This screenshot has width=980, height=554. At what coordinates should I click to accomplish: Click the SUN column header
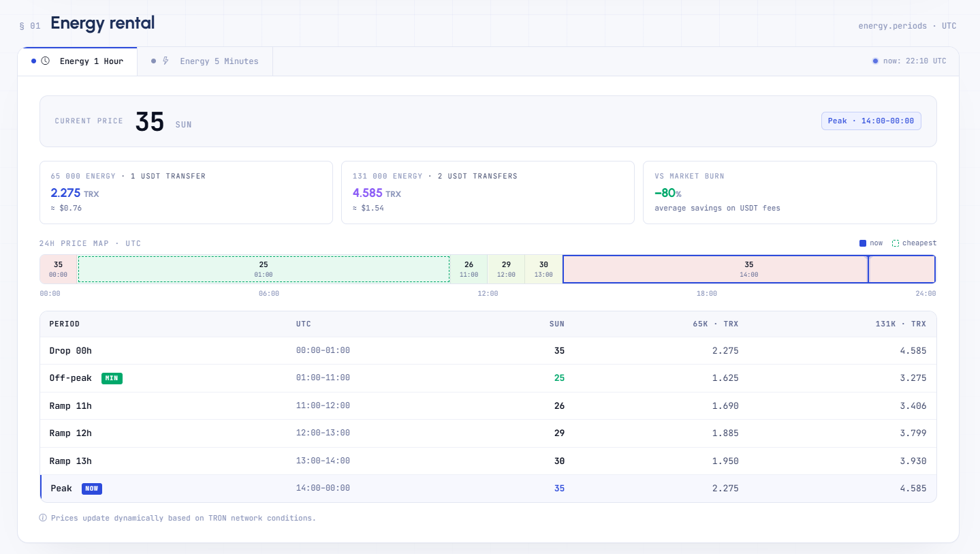pos(556,324)
